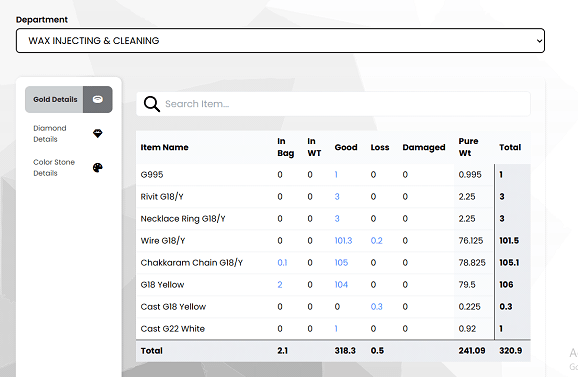Image resolution: width=581 pixels, height=377 pixels.
Task: Click the ring icon beside Gold Details
Action: (98, 99)
